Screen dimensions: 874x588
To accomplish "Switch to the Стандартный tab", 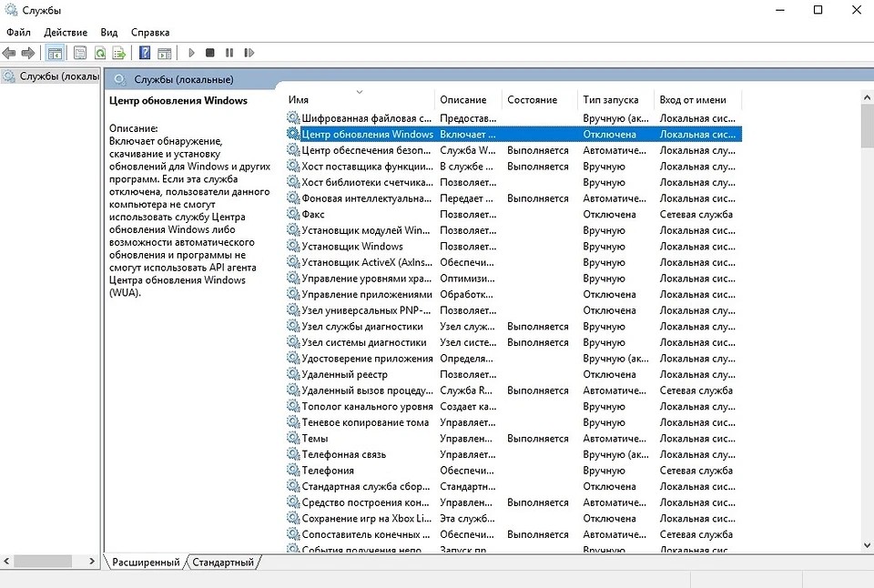I will tap(223, 563).
